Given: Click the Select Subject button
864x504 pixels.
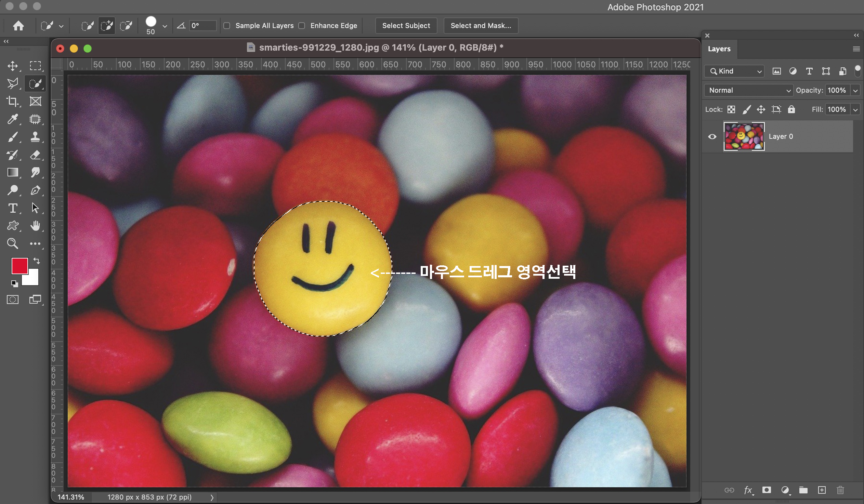Looking at the screenshot, I should pos(406,26).
